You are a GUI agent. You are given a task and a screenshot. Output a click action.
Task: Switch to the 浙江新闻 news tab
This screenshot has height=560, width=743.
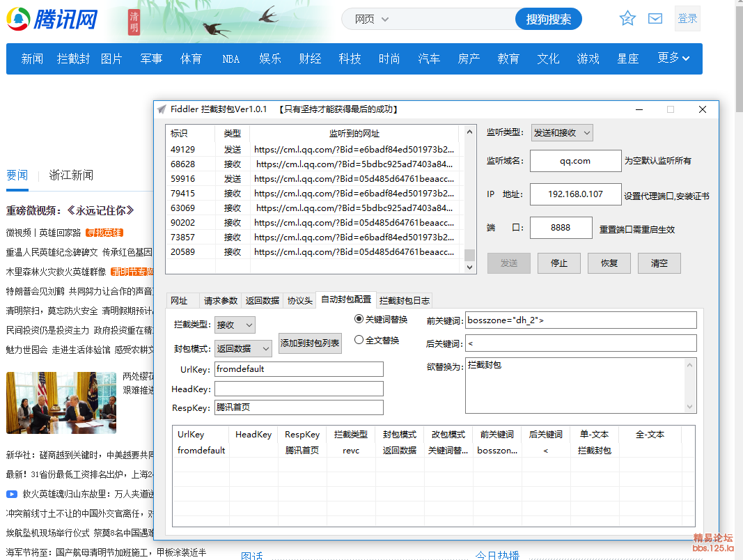71,176
